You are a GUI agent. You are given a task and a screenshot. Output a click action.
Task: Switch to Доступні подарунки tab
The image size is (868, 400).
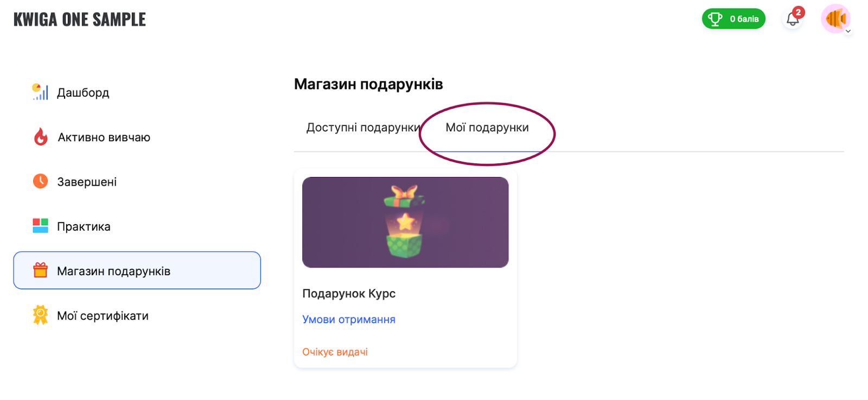coord(362,128)
